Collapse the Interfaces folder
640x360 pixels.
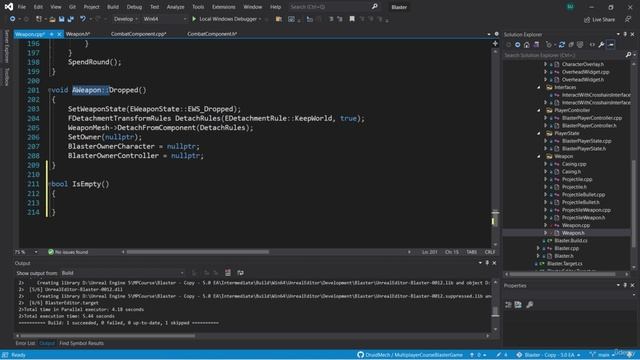point(539,87)
